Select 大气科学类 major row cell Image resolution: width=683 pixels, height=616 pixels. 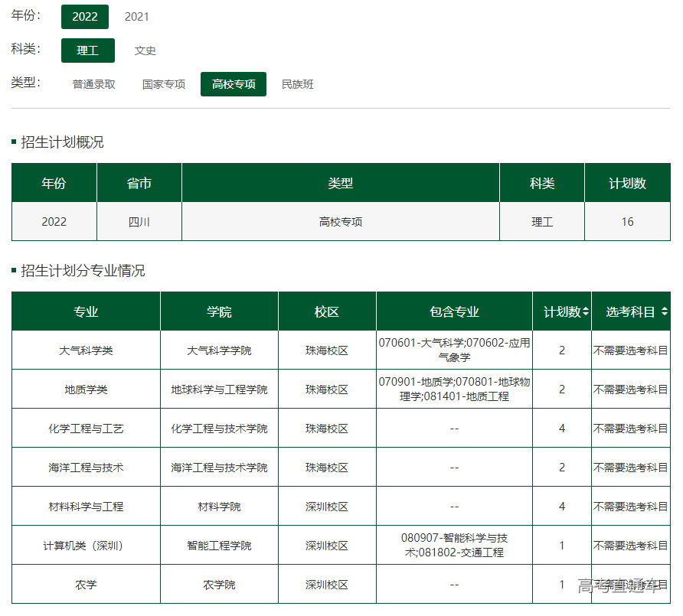click(86, 350)
